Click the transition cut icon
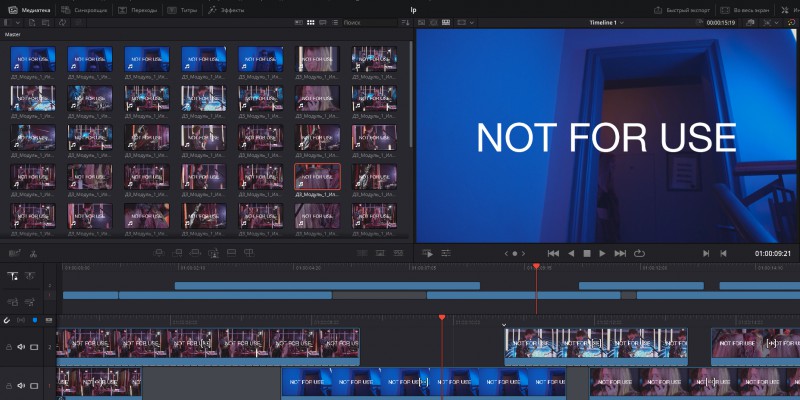The width and height of the screenshot is (800, 400). [x=362, y=253]
